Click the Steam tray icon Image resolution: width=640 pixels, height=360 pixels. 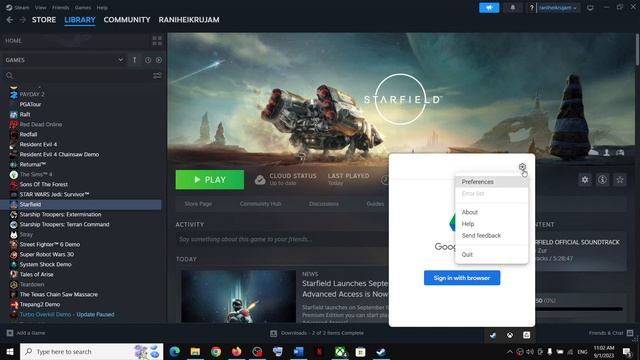pyautogui.click(x=493, y=335)
